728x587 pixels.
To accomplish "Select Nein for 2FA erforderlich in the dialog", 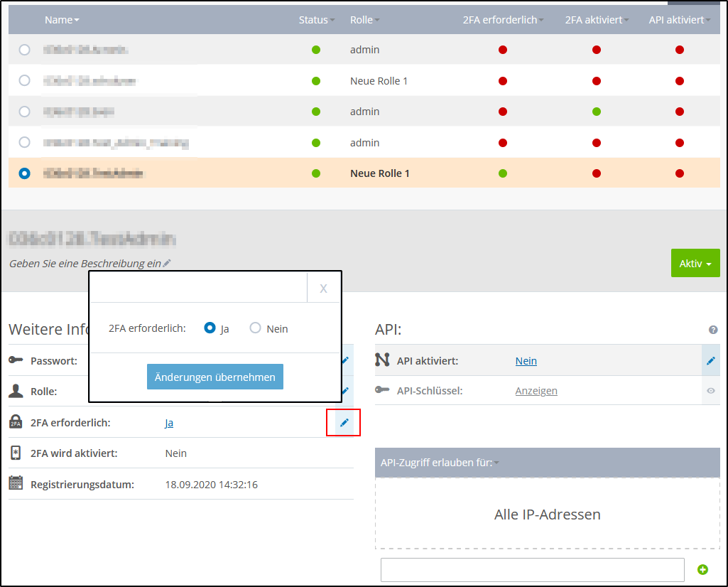I will (x=254, y=328).
